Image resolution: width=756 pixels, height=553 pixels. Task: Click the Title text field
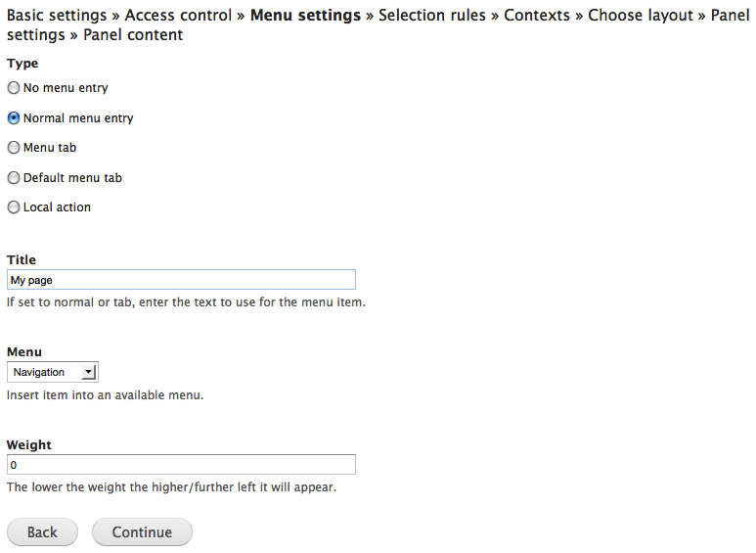coord(181,280)
